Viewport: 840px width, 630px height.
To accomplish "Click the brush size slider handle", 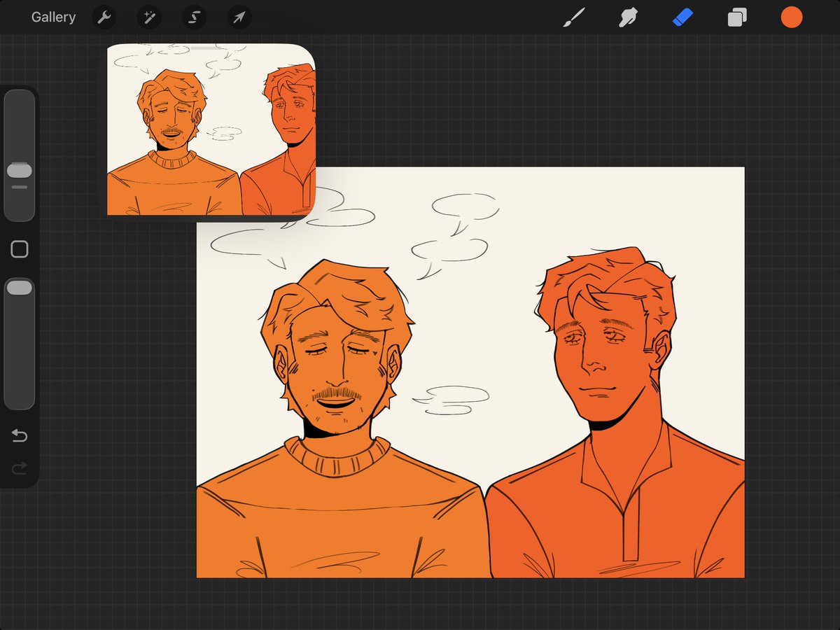I will click(x=20, y=170).
